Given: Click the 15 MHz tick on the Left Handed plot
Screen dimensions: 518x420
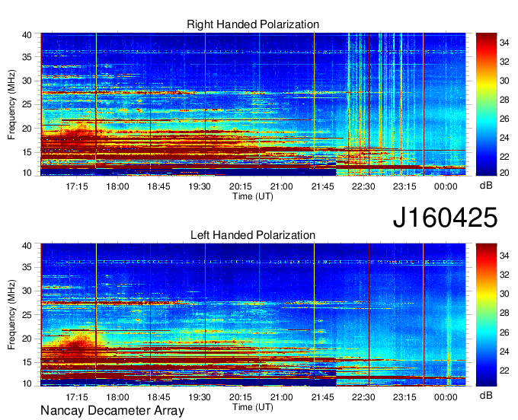Looking at the screenshot, I should click(x=27, y=363).
